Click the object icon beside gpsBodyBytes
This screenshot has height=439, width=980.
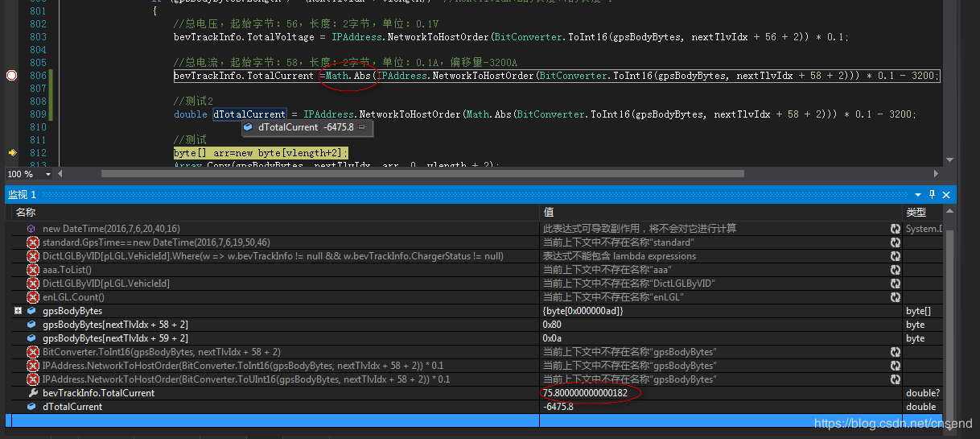(x=32, y=311)
